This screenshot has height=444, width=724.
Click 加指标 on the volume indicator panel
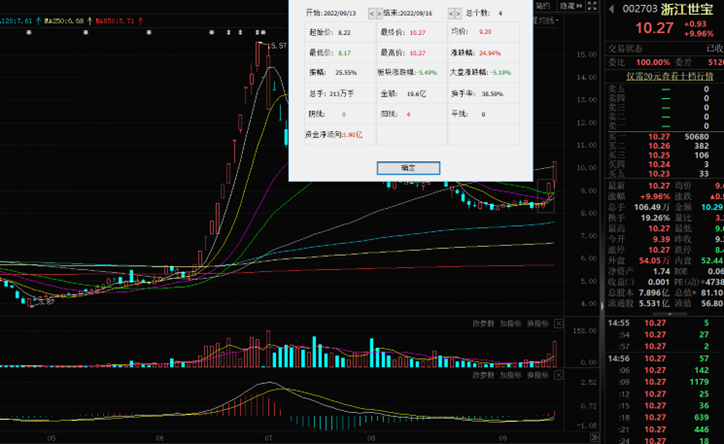pyautogui.click(x=510, y=323)
